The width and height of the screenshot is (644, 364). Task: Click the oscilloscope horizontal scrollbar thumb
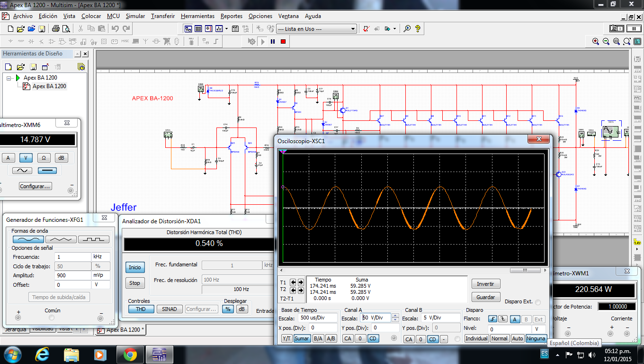(x=525, y=270)
